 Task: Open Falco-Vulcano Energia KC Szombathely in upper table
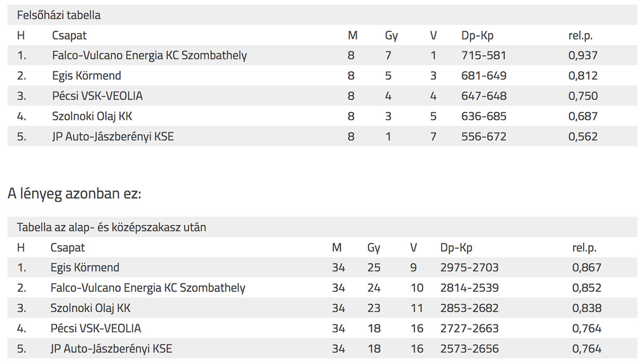[149, 55]
